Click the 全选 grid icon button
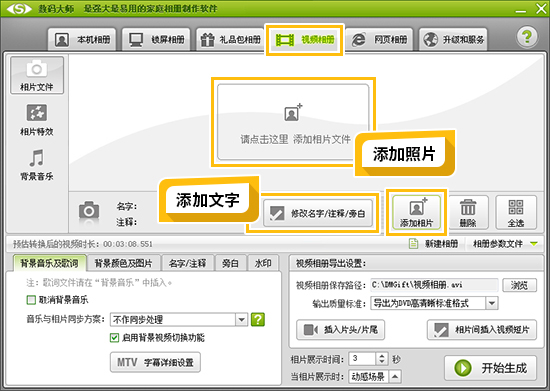The width and height of the screenshot is (550, 391). pyautogui.click(x=516, y=213)
